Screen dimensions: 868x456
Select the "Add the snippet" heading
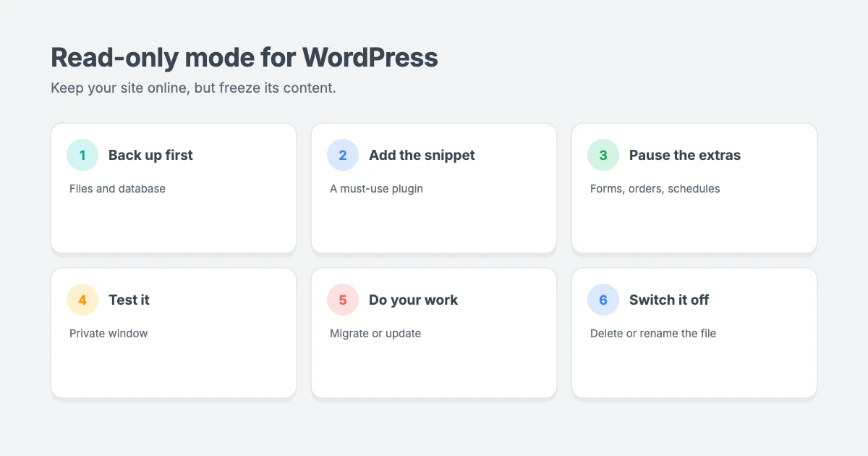(x=422, y=155)
